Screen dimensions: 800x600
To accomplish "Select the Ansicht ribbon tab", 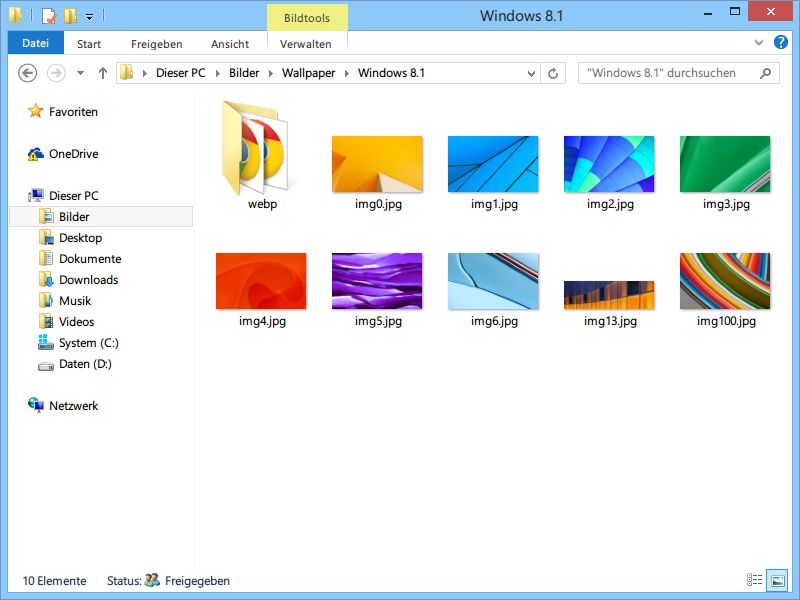I will [x=230, y=44].
